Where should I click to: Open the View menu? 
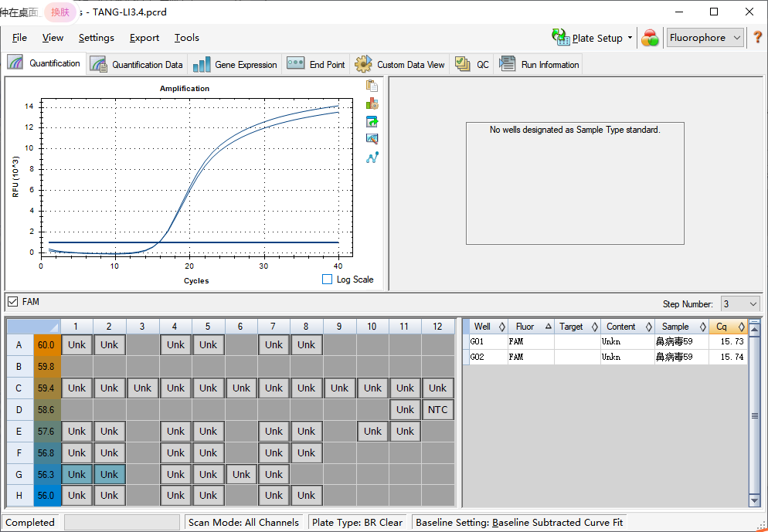coord(53,38)
